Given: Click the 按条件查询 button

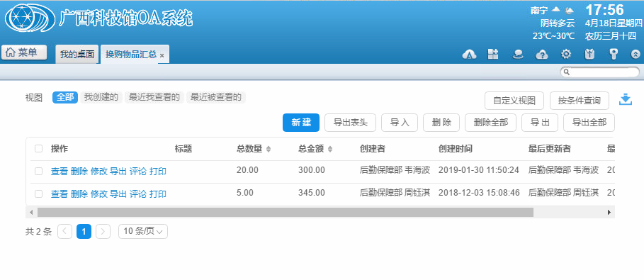Looking at the screenshot, I should (x=579, y=101).
